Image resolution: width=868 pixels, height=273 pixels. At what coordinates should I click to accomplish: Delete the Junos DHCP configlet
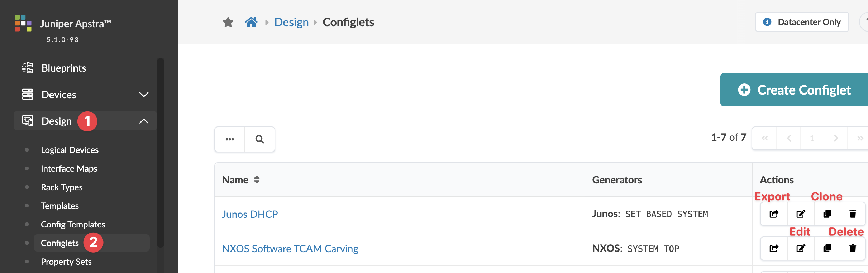853,214
